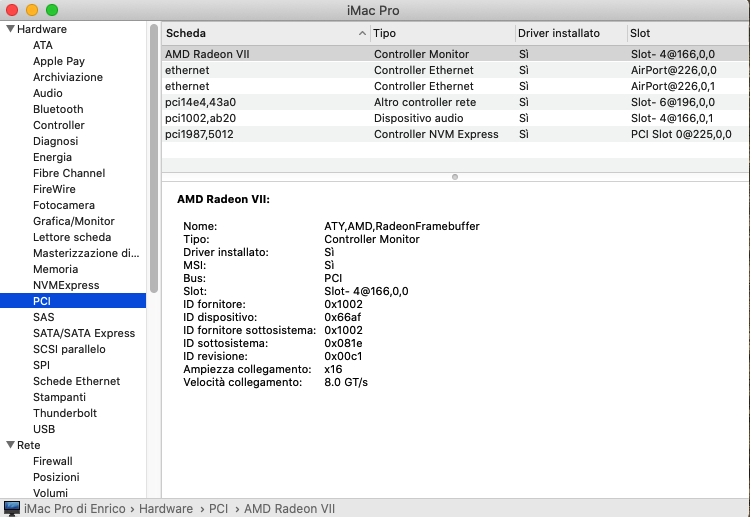This screenshot has height=517, width=750.
Task: Sort by the Slot column header
Action: (688, 33)
